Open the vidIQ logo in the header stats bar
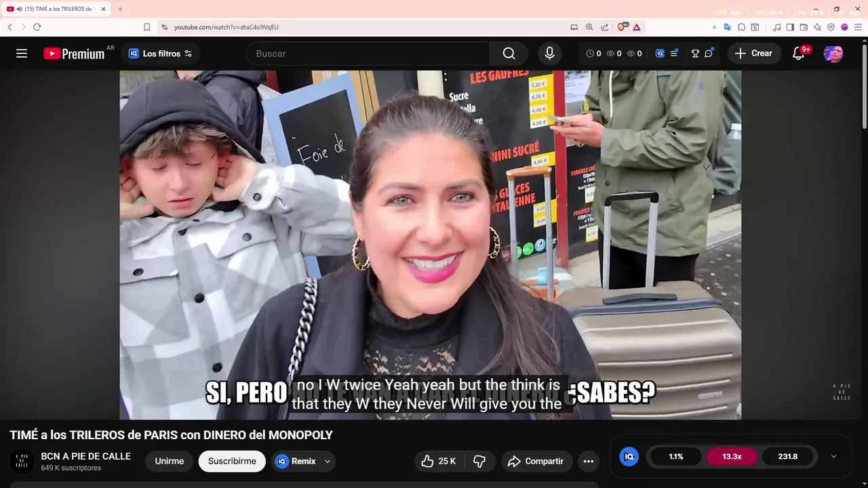This screenshot has height=488, width=868. [660, 54]
